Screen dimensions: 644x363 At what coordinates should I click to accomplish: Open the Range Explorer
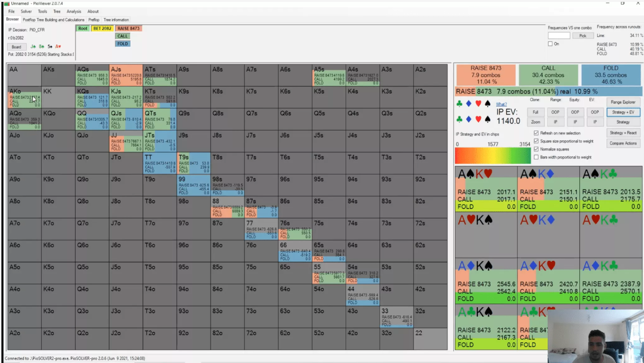coord(623,102)
